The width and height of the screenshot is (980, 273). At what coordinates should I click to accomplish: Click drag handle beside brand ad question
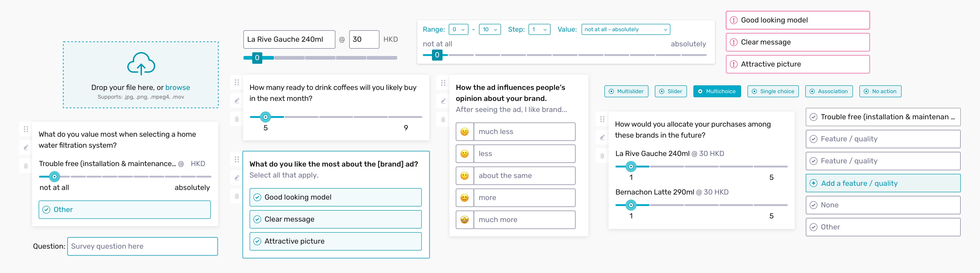[237, 159]
